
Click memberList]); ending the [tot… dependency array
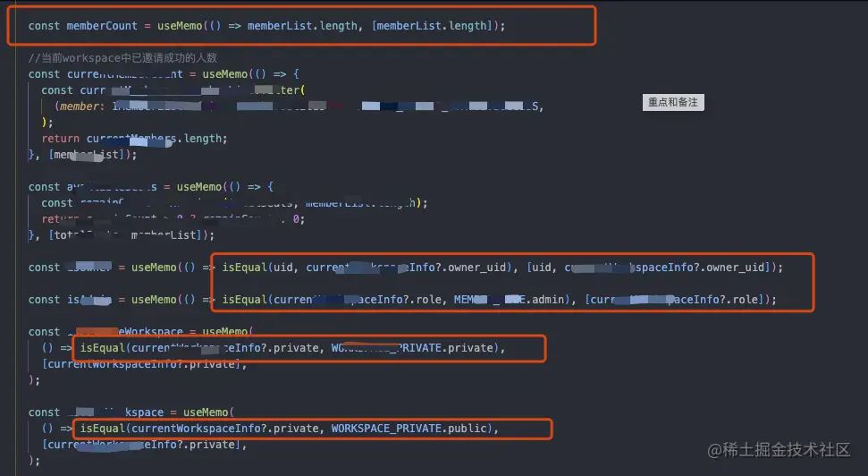point(173,235)
